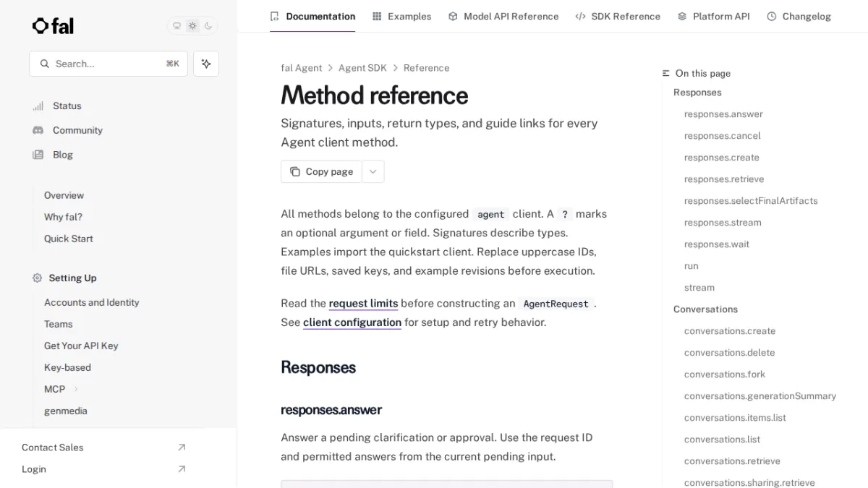The height and width of the screenshot is (488, 868).
Task: Select the Documentation tab
Action: point(312,16)
